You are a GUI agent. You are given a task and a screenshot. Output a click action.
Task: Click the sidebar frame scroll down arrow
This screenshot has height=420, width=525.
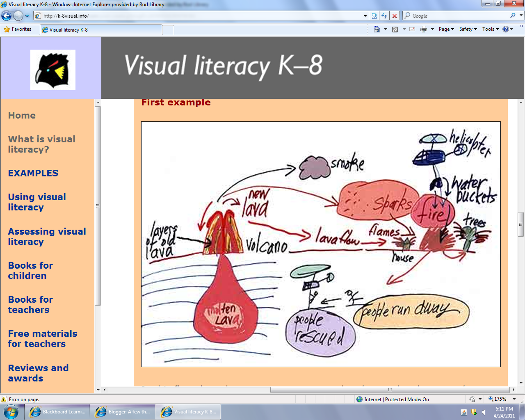pyautogui.click(x=98, y=390)
